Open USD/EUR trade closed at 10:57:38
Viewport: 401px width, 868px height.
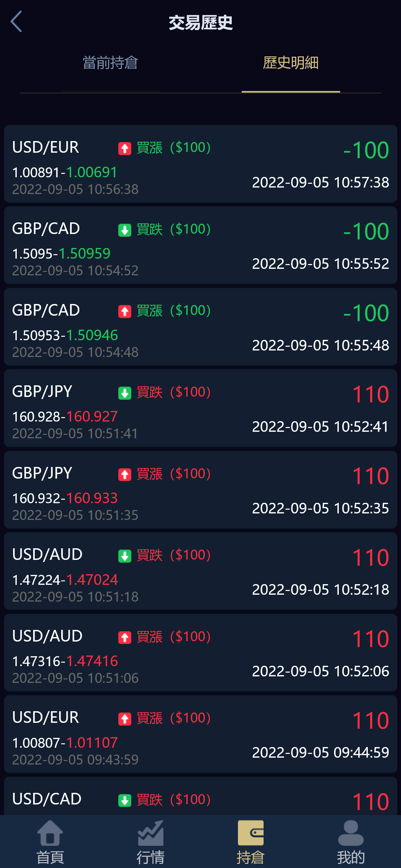(x=201, y=164)
